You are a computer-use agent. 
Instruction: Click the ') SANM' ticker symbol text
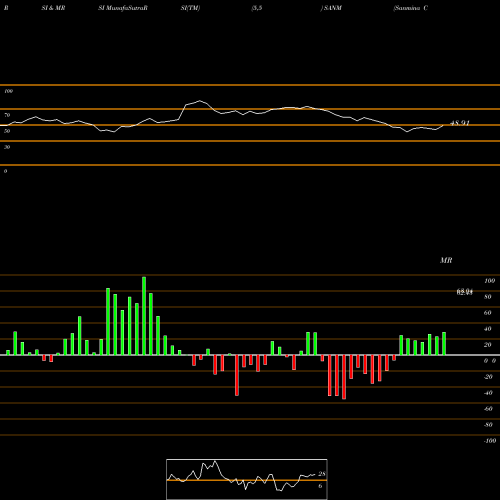(331, 8)
